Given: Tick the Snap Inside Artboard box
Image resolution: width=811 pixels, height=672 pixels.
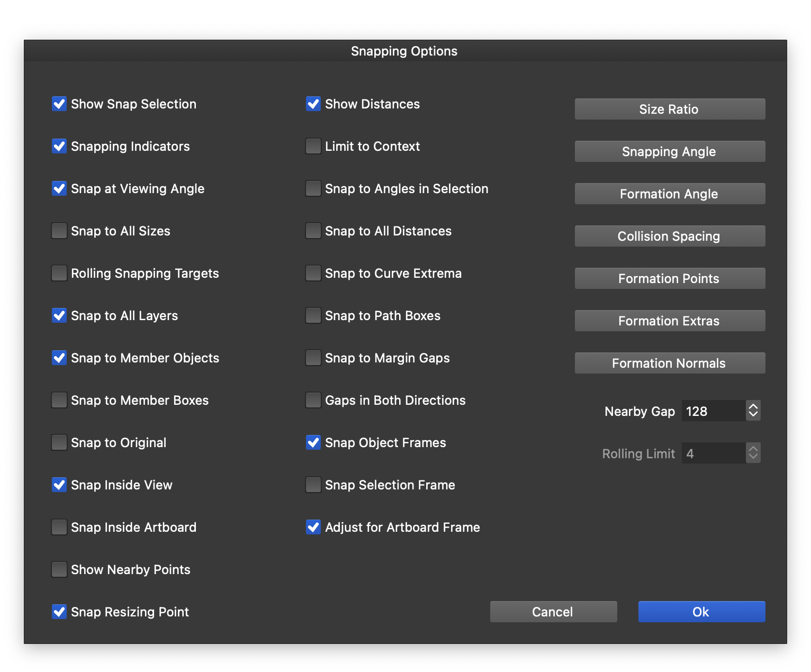Looking at the screenshot, I should 59,527.
